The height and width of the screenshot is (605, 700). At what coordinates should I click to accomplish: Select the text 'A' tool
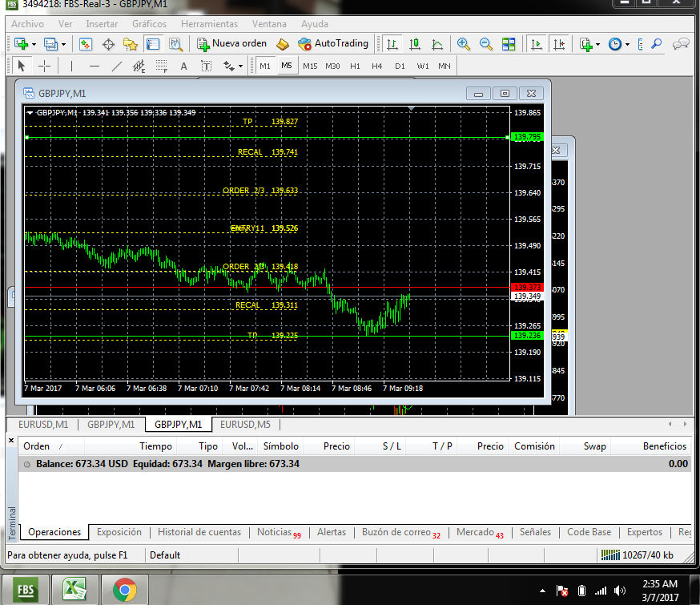click(183, 67)
